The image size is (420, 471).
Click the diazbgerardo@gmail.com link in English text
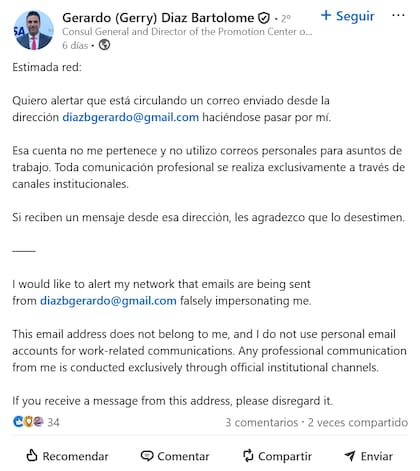click(x=108, y=301)
